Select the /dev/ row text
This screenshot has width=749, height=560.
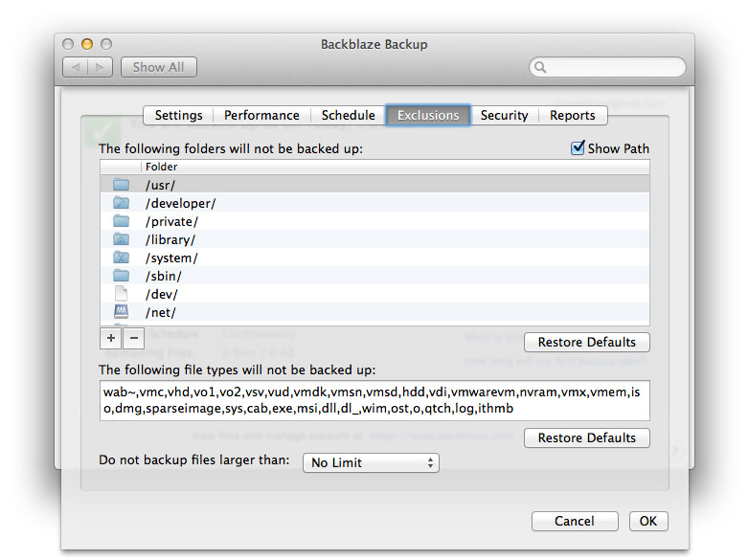[162, 294]
